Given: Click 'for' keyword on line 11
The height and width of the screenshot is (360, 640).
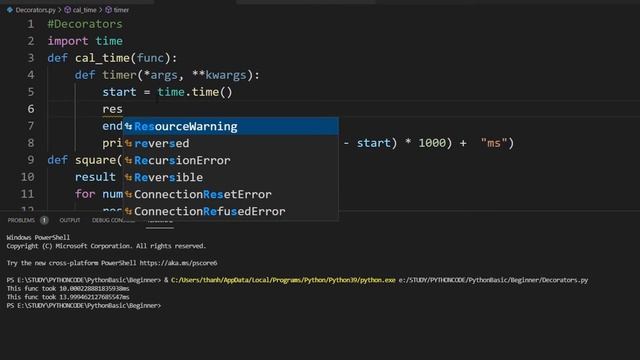Looking at the screenshot, I should tap(85, 194).
